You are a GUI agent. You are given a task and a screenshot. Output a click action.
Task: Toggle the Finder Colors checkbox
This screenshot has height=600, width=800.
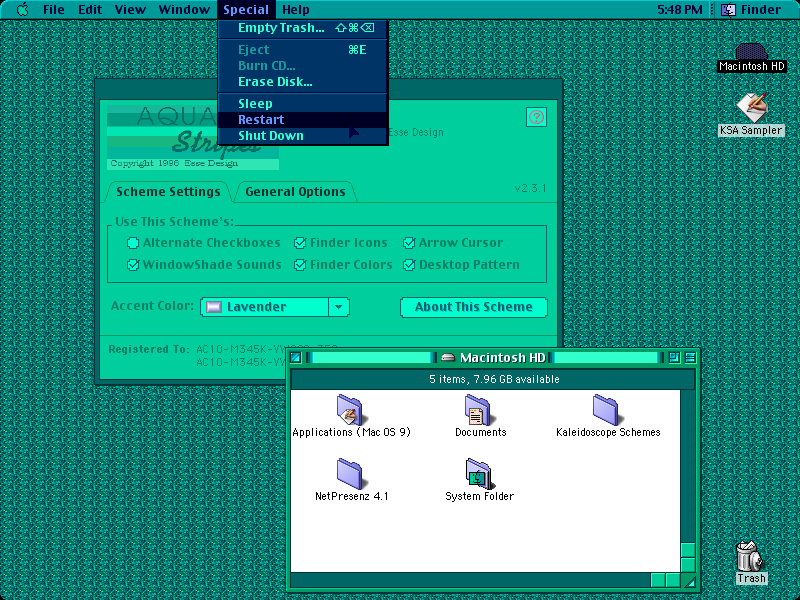tap(343, 265)
